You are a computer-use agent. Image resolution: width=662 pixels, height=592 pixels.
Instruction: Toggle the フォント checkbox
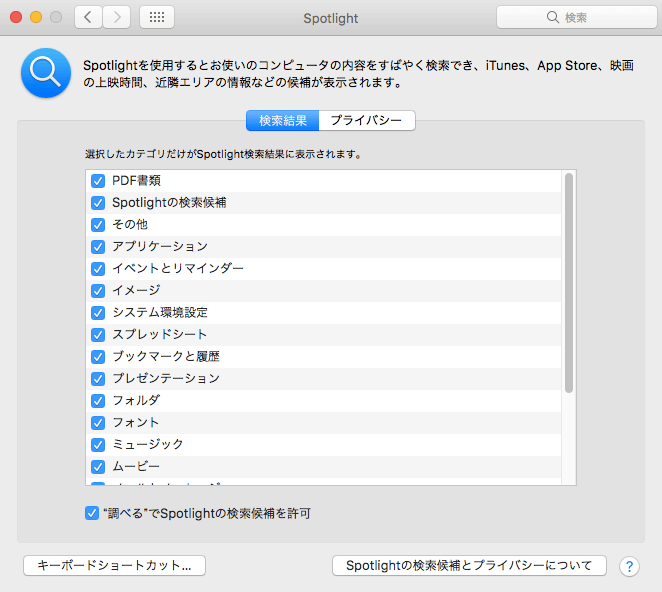98,423
